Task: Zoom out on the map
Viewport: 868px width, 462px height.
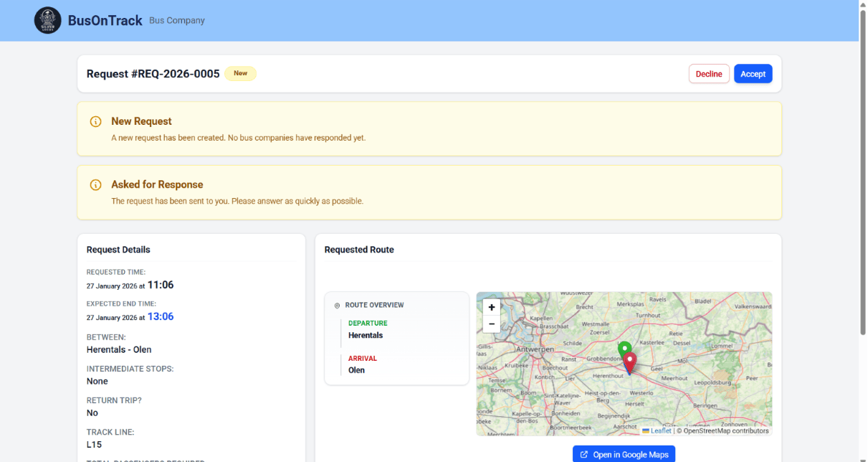Action: tap(492, 324)
